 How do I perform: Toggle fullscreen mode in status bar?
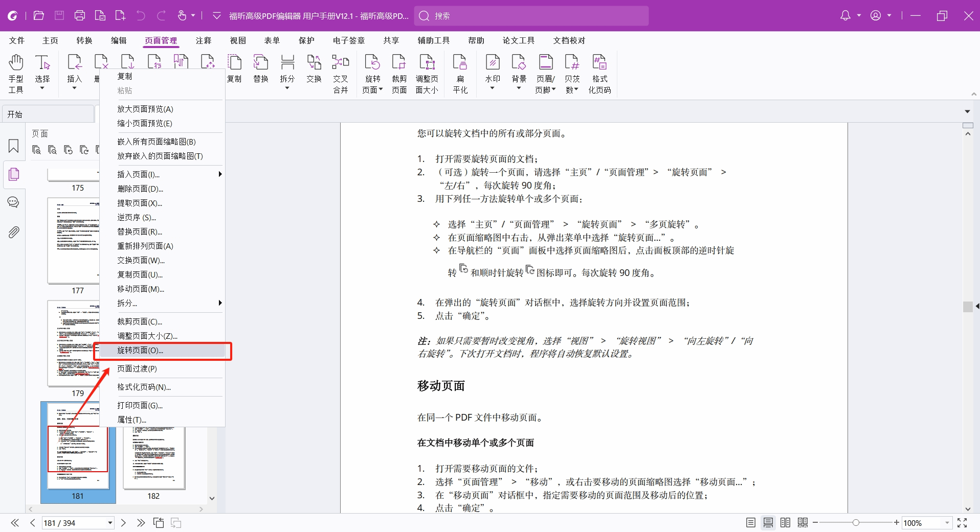click(x=962, y=523)
